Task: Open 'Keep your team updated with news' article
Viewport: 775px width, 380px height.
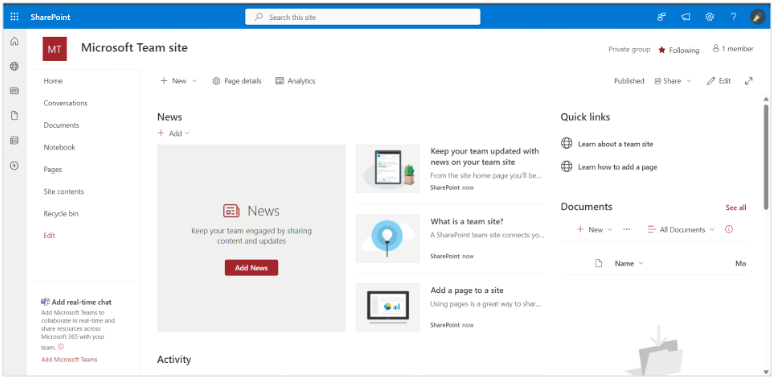Action: [x=485, y=157]
